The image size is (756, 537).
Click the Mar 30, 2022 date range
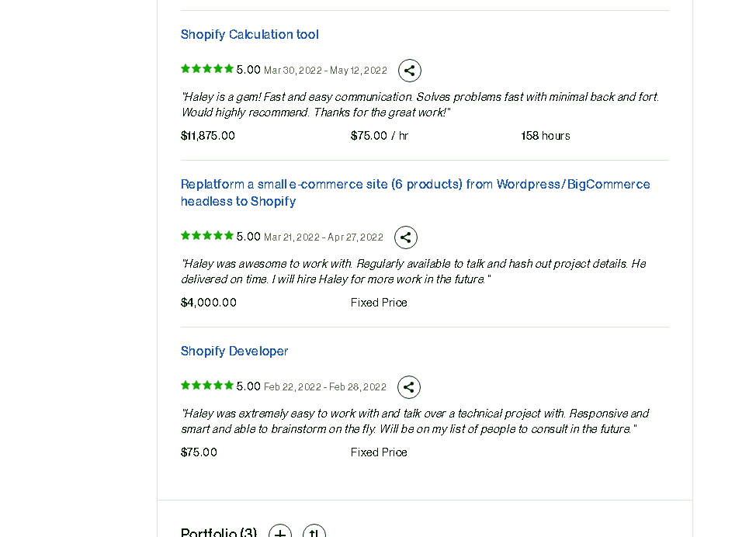(325, 71)
